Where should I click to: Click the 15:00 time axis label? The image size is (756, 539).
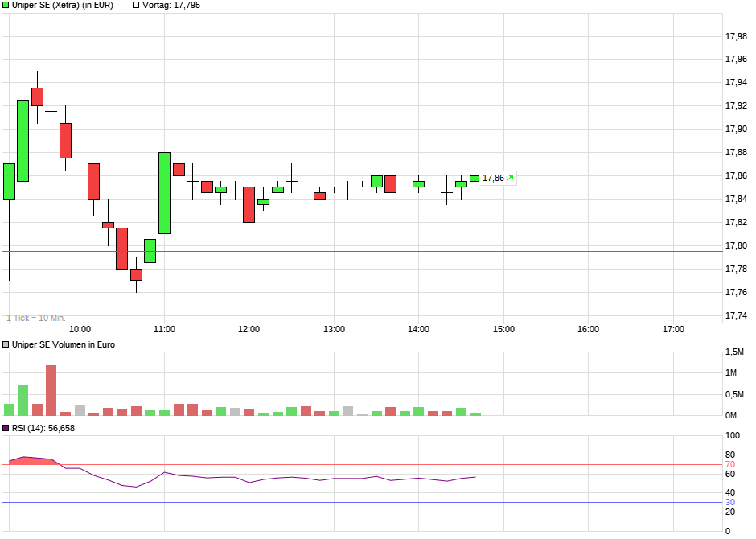click(503, 329)
